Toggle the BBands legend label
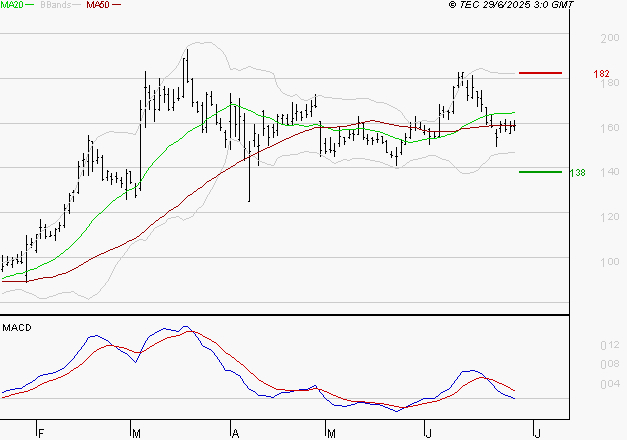The image size is (627, 440). click(x=55, y=5)
